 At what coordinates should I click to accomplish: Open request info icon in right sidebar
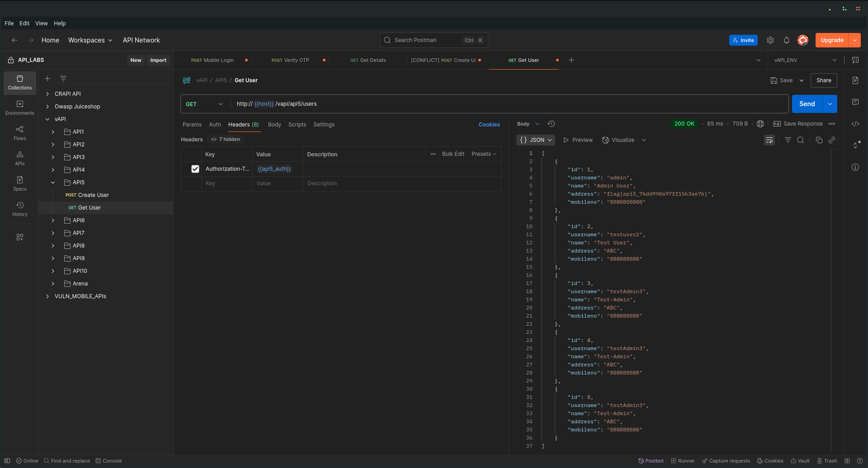tap(855, 167)
